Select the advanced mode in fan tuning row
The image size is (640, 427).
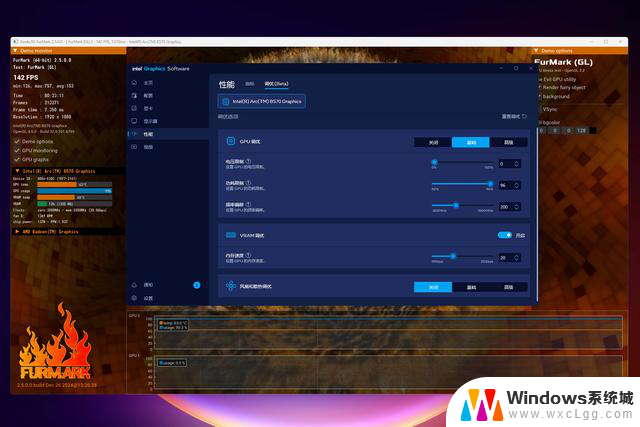pyautogui.click(x=508, y=287)
